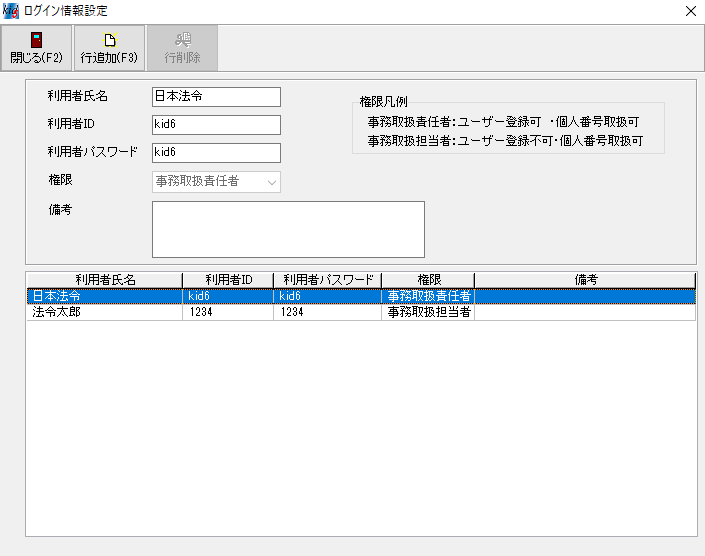Click the 事務取扱責任者 cell in first row
The height and width of the screenshot is (556, 705).
(429, 297)
